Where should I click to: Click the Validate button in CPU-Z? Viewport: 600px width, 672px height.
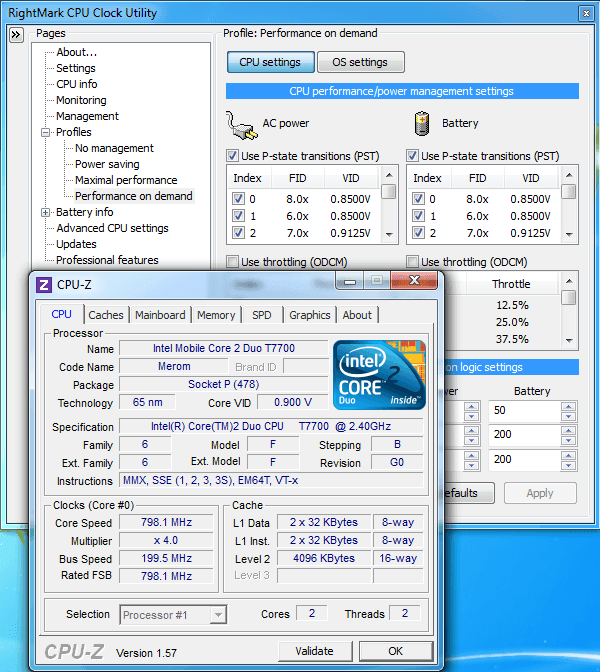coord(315,651)
